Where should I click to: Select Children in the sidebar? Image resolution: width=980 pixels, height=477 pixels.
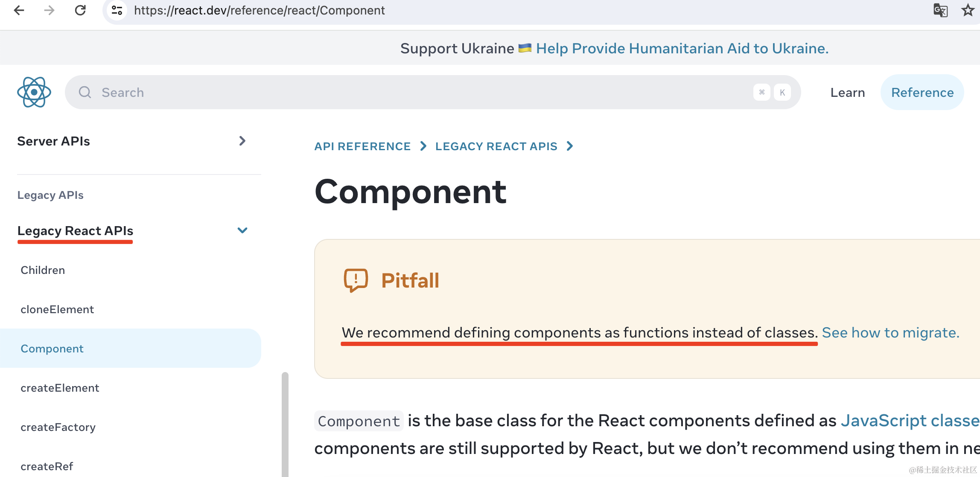43,270
